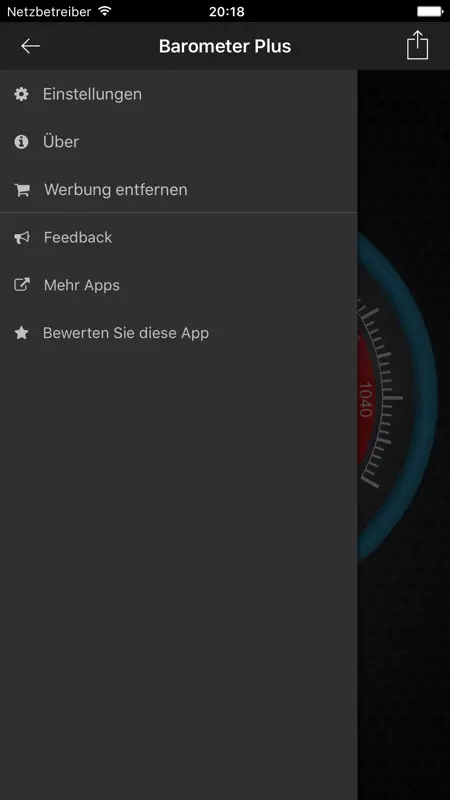Open Einstellungen menu entry

point(179,94)
